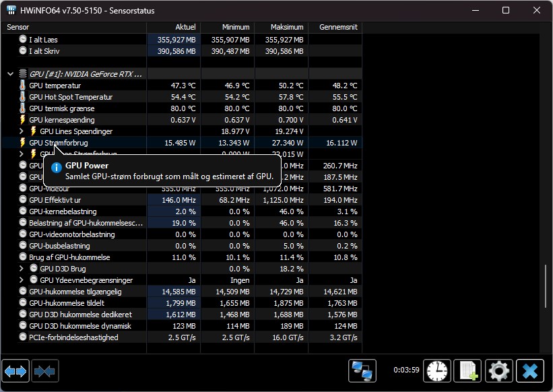Expand the GPU D3D Brug entry

20,269
